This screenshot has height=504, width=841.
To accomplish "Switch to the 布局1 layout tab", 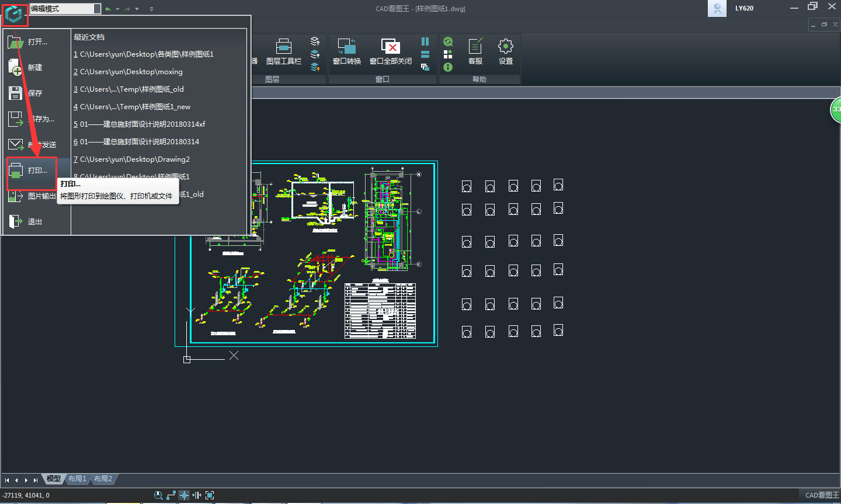I will tap(77, 479).
